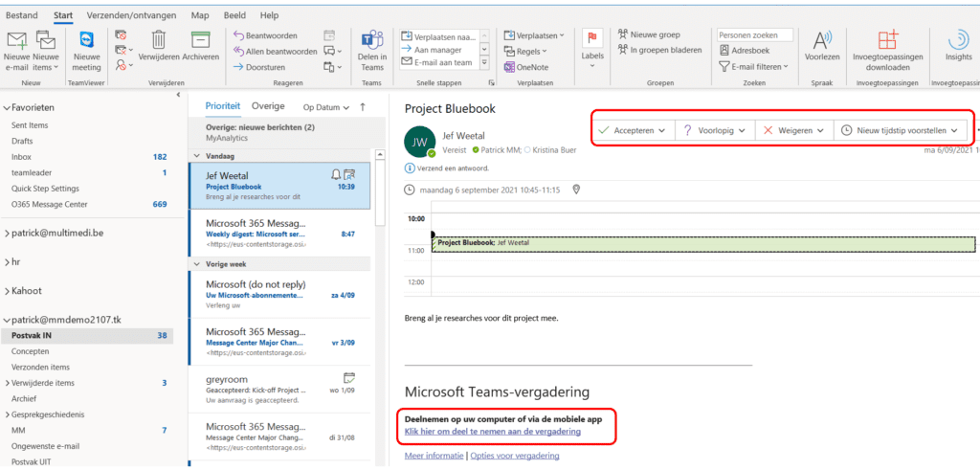Open the Bestand tab
The image size is (980, 470).
(x=21, y=15)
